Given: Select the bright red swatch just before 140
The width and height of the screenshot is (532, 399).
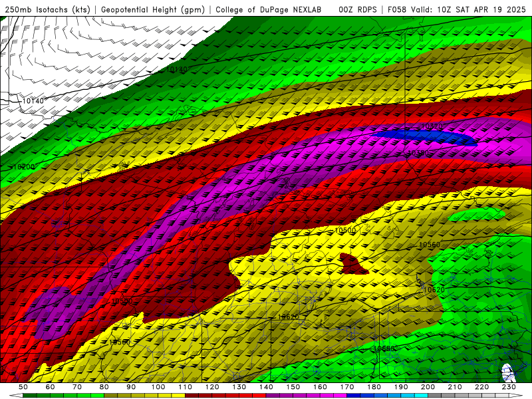Looking at the screenshot, I should click(x=259, y=396).
